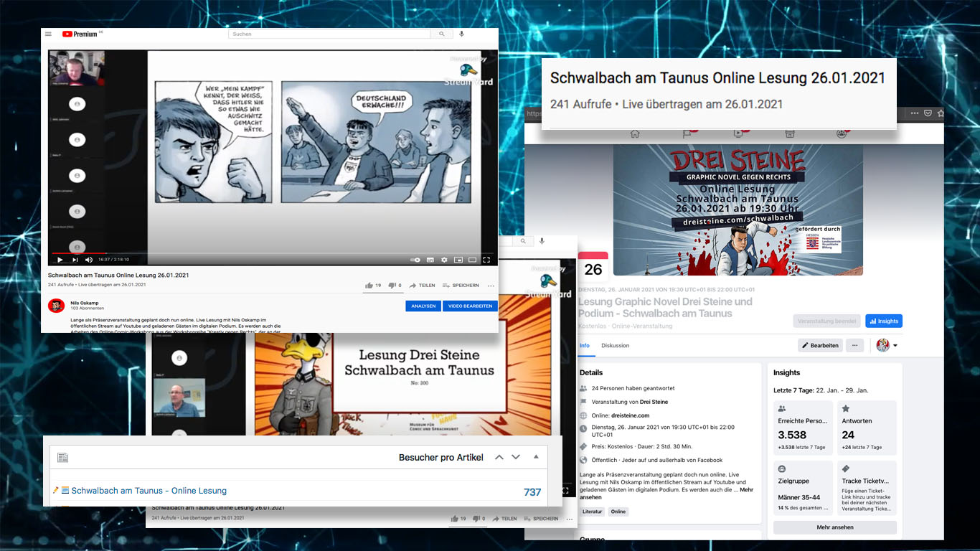This screenshot has height=551, width=980.
Task: Click the Literatur tag
Action: pyautogui.click(x=593, y=512)
